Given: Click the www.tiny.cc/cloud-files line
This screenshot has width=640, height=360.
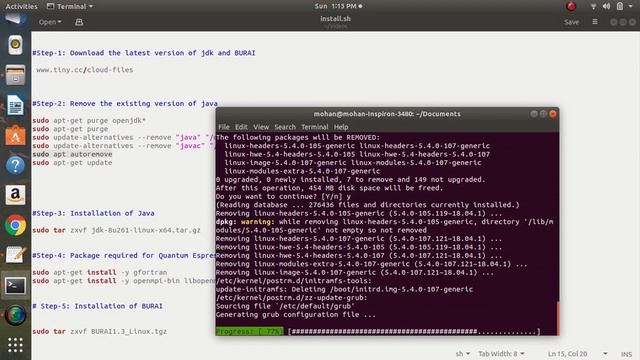Looking at the screenshot, I should (84, 70).
